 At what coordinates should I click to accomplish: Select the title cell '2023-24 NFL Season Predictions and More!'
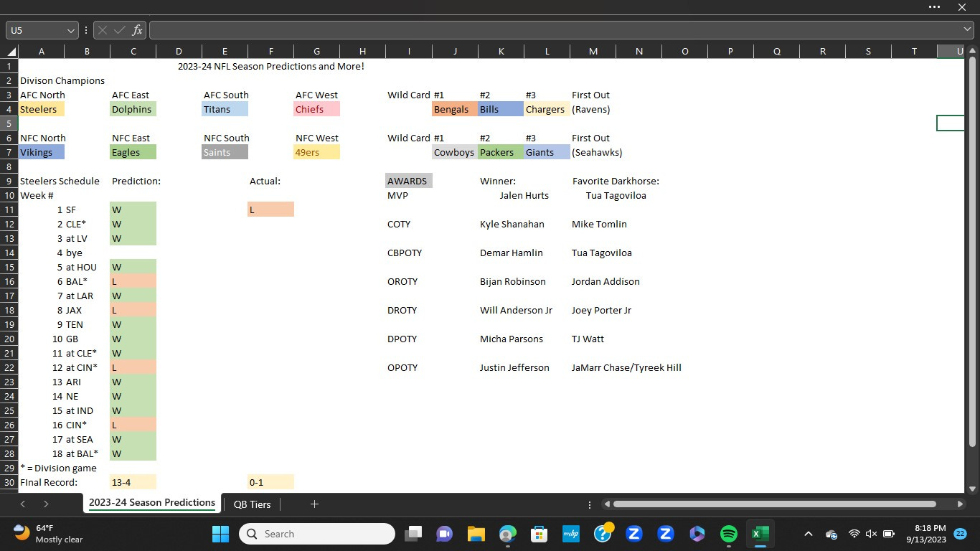tap(271, 66)
